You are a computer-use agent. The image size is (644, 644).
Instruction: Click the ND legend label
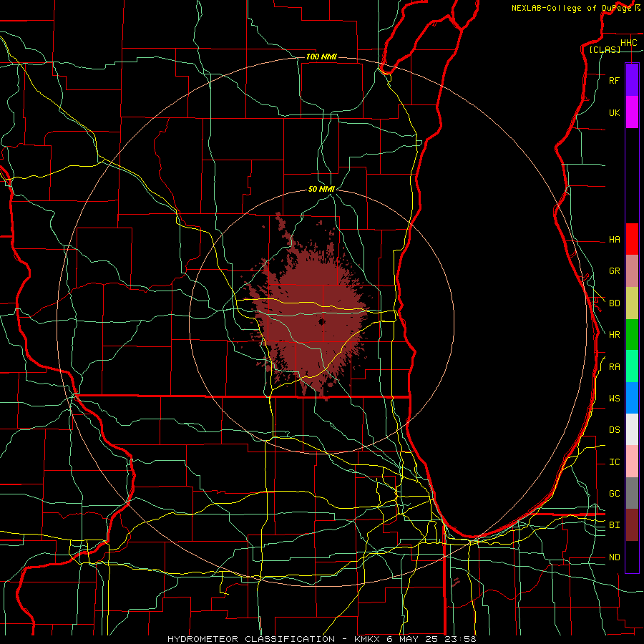click(614, 557)
